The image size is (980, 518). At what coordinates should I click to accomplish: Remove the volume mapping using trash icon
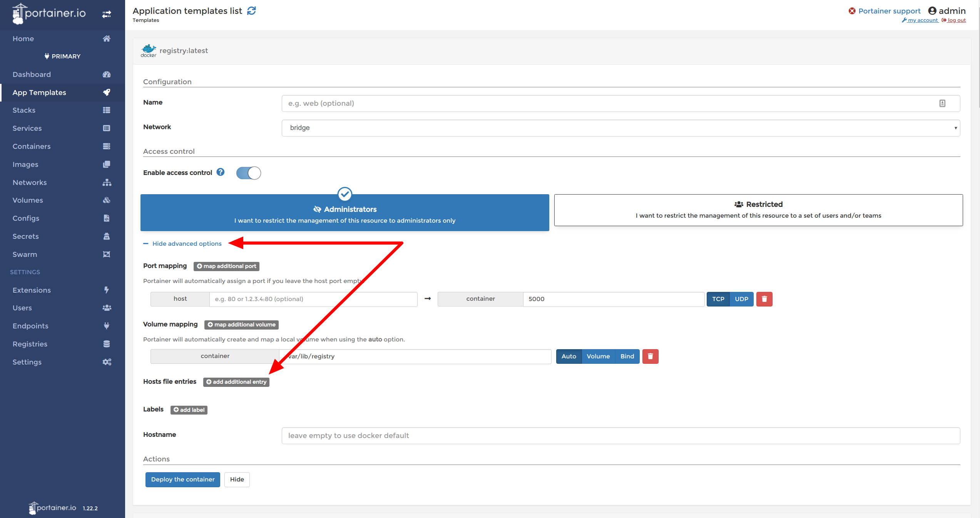tap(650, 356)
